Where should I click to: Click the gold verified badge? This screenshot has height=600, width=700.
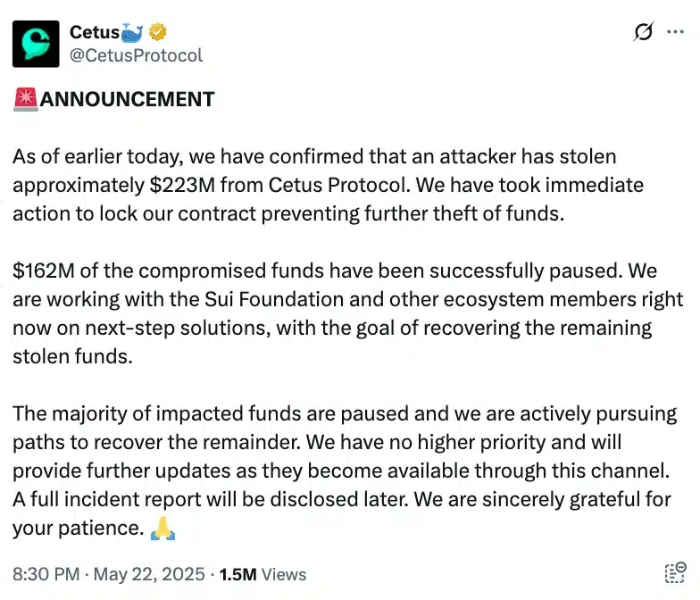158,32
